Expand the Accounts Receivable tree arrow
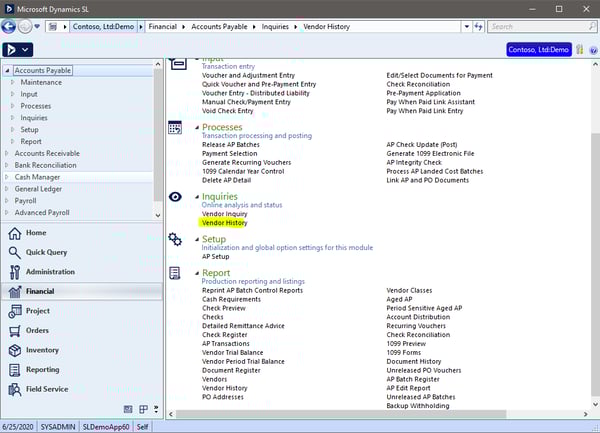The width and height of the screenshot is (600, 433). [7, 153]
